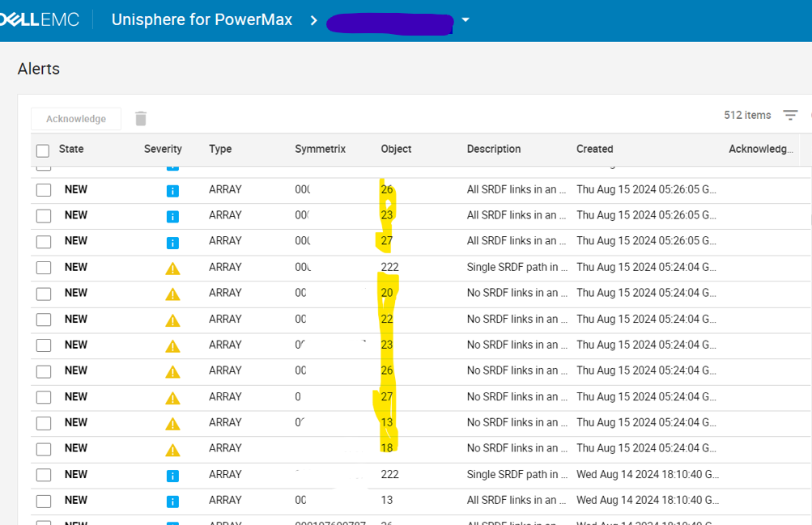This screenshot has height=525, width=812.
Task: Click the 512 items count
Action: [746, 115]
